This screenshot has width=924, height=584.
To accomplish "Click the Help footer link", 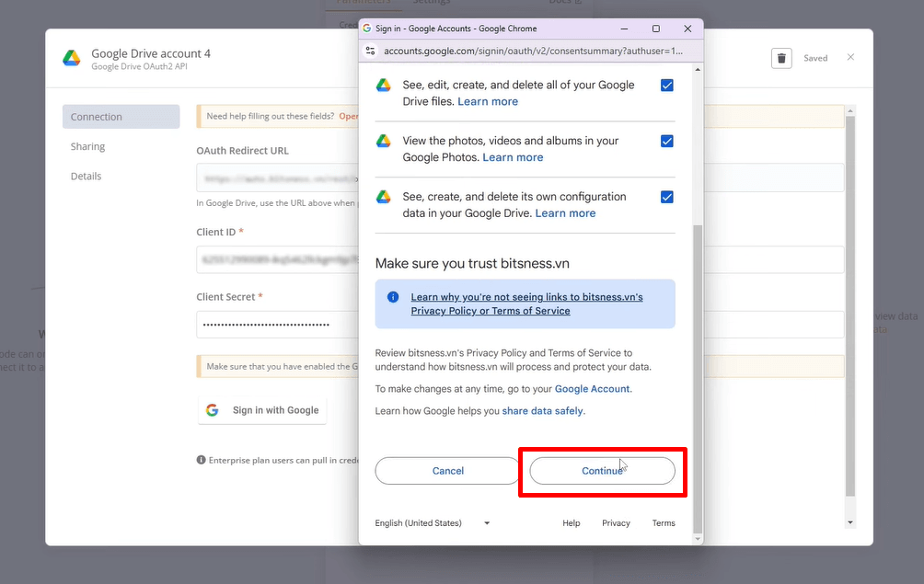I will [571, 522].
